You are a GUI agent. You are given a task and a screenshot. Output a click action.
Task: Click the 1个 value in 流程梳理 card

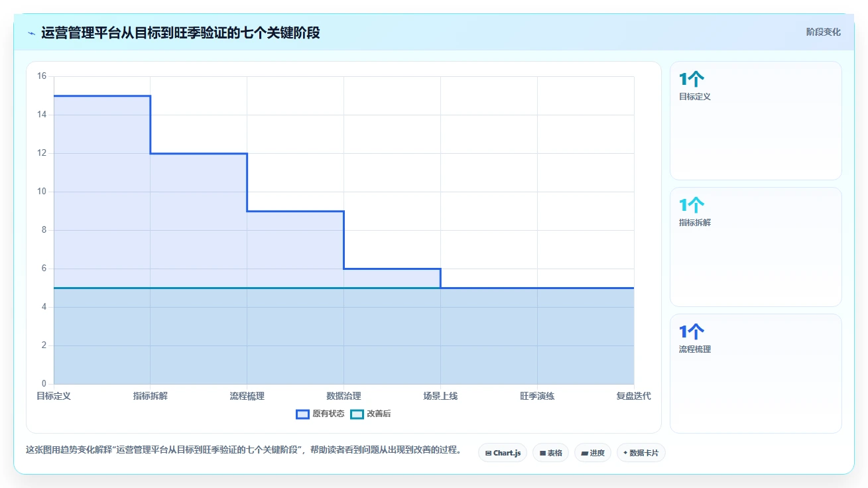[691, 332]
